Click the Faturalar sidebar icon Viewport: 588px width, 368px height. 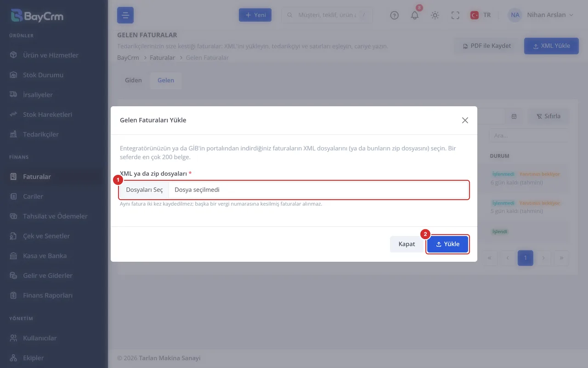point(13,177)
